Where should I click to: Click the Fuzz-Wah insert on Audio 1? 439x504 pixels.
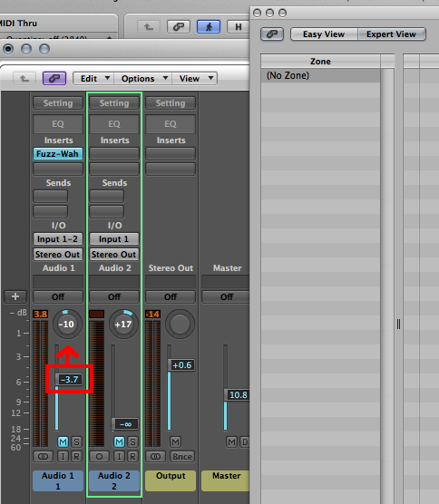click(x=58, y=153)
